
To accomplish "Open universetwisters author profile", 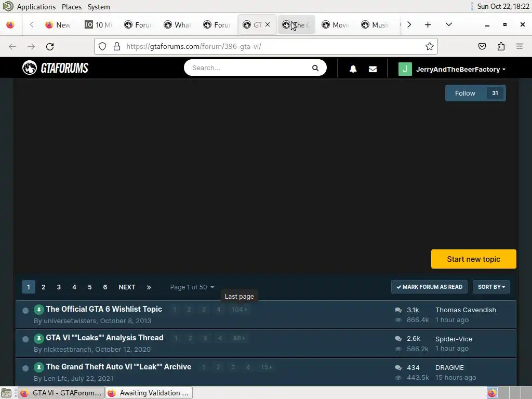I will point(70,321).
